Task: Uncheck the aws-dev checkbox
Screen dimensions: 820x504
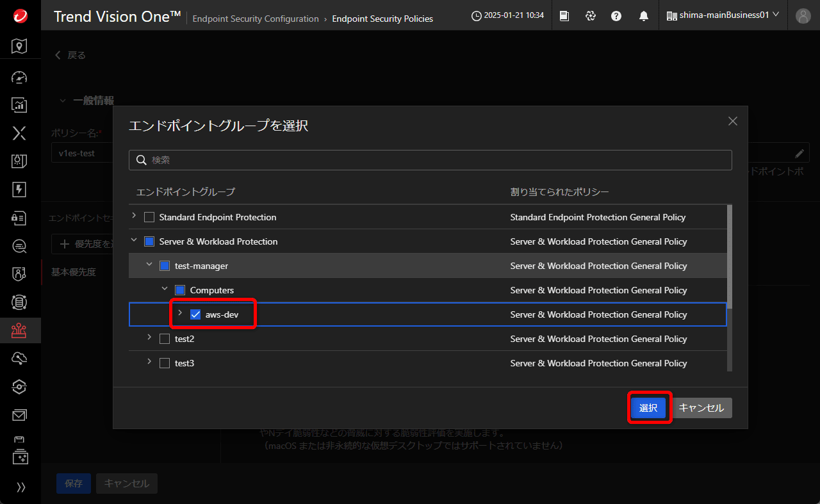Action: tap(195, 314)
